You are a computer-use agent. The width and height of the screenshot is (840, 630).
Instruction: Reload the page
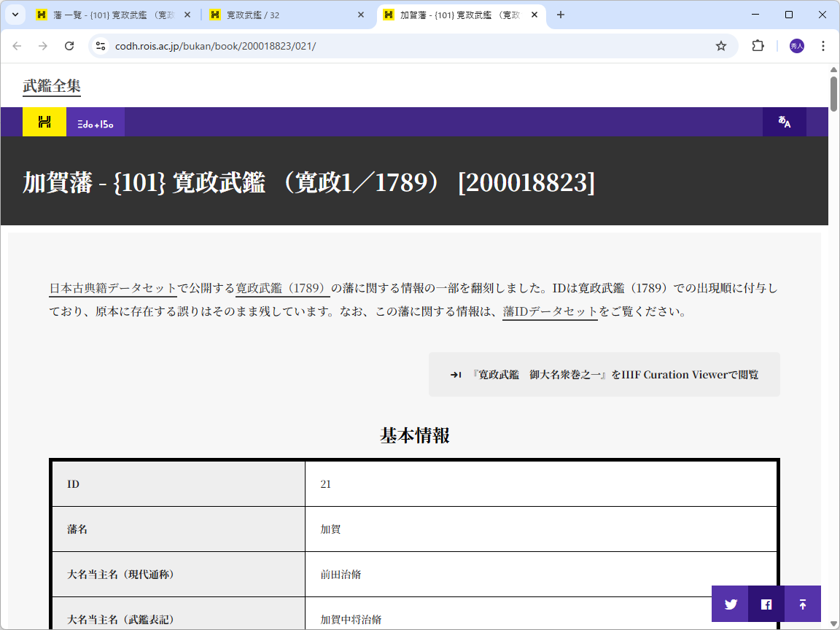tap(69, 45)
